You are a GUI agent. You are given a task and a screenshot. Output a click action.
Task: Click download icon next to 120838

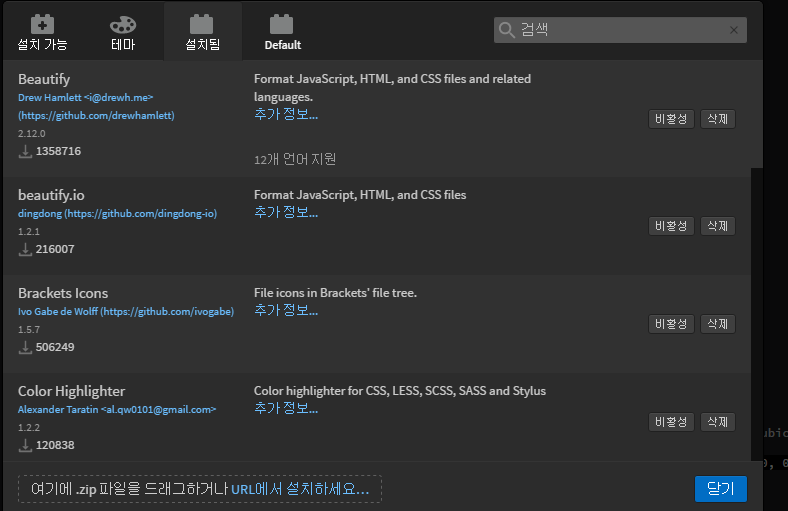pyautogui.click(x=25, y=445)
